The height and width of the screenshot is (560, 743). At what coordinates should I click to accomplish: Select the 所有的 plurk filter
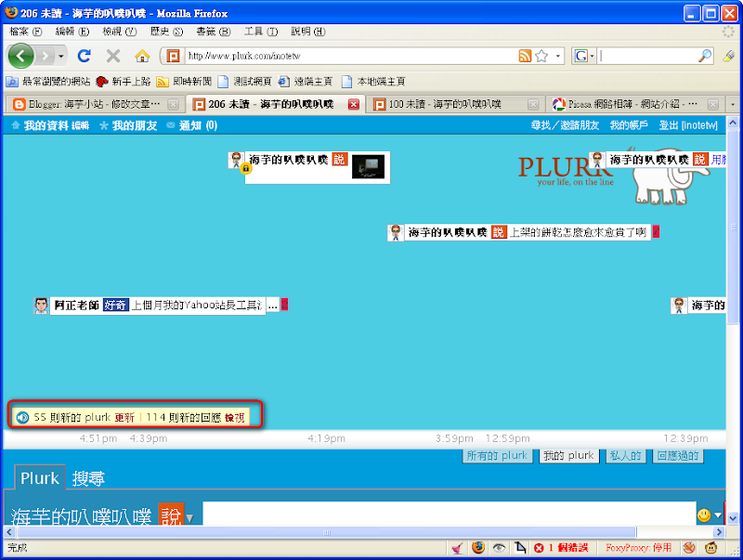click(497, 456)
